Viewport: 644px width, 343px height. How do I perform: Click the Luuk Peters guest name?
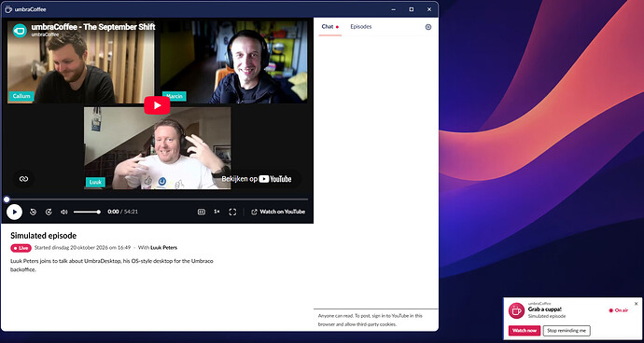[164, 247]
